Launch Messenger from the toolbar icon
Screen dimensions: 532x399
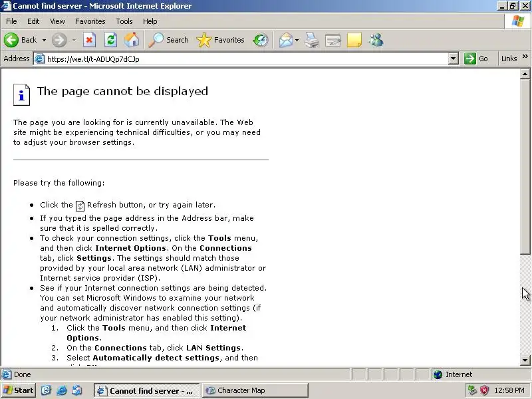[376, 40]
